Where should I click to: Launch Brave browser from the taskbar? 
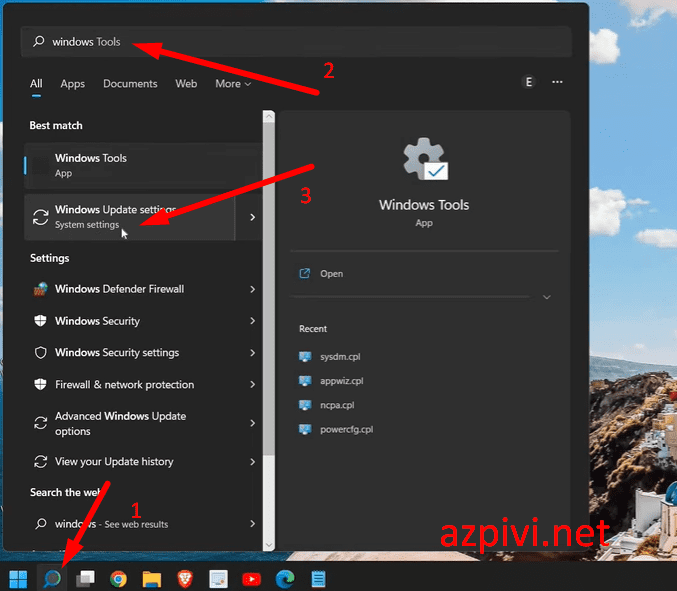tap(185, 578)
